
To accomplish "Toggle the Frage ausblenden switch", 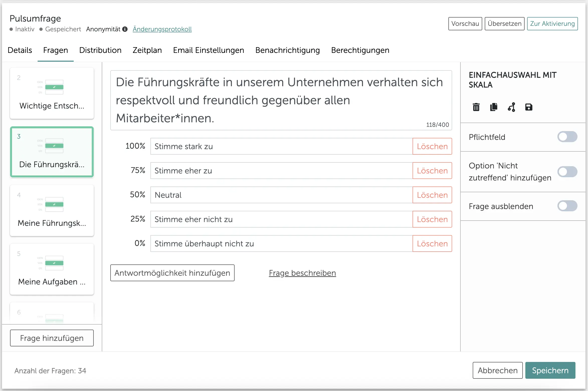I will (567, 206).
